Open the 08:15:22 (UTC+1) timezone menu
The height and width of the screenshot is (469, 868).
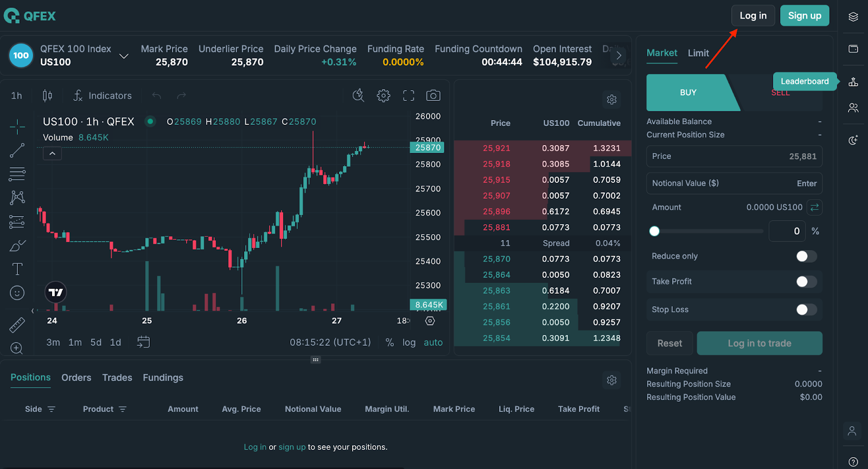[330, 343]
